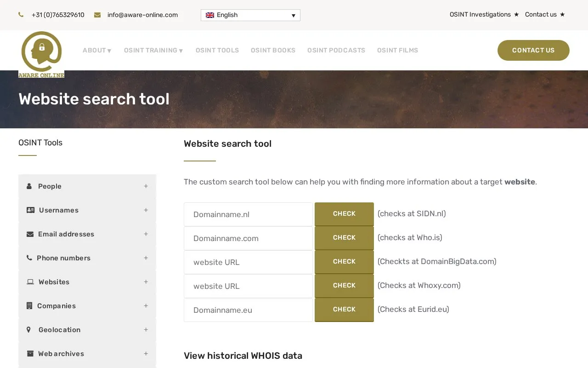Click the Email addresses envelope icon
The image size is (588, 368).
(x=30, y=234)
